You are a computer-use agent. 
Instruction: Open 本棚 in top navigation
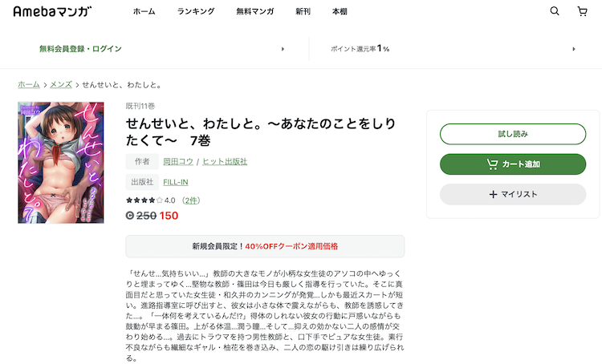(340, 11)
